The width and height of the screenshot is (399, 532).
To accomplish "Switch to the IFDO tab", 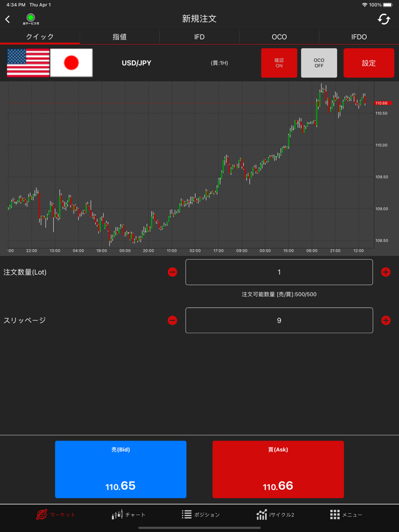I will [x=359, y=37].
